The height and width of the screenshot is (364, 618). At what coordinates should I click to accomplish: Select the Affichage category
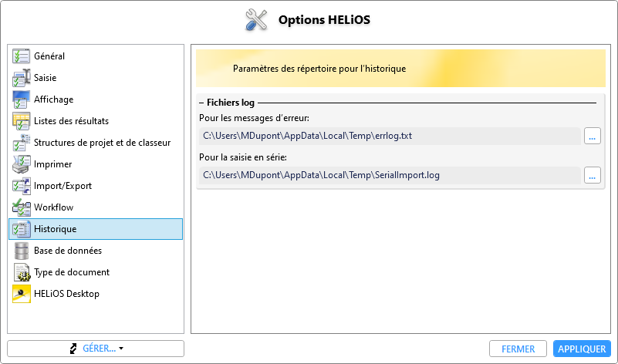(x=96, y=99)
